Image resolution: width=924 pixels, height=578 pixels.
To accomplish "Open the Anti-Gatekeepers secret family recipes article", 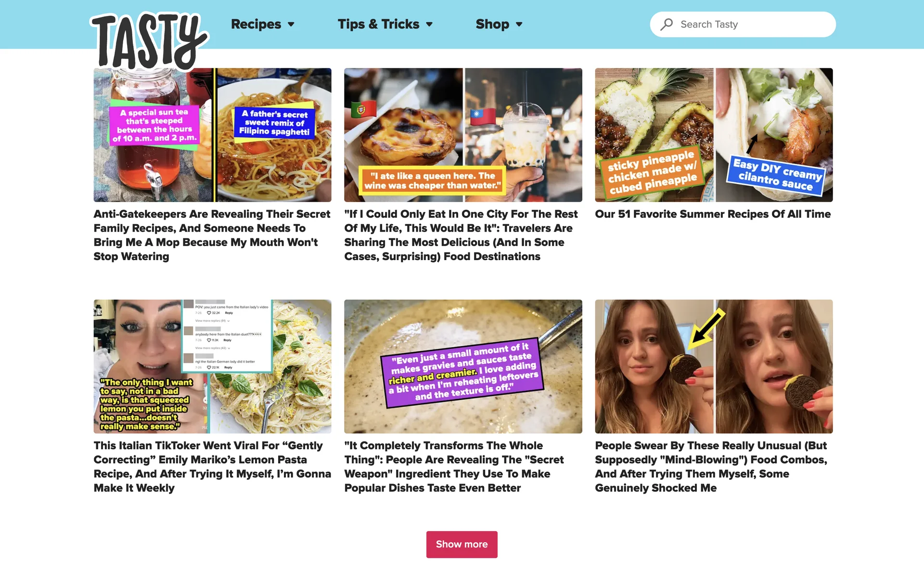I will (x=212, y=235).
